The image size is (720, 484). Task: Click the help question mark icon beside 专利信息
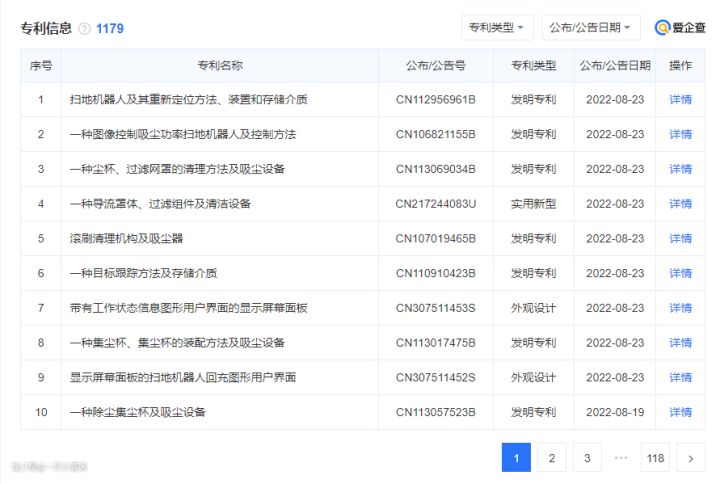(x=84, y=29)
